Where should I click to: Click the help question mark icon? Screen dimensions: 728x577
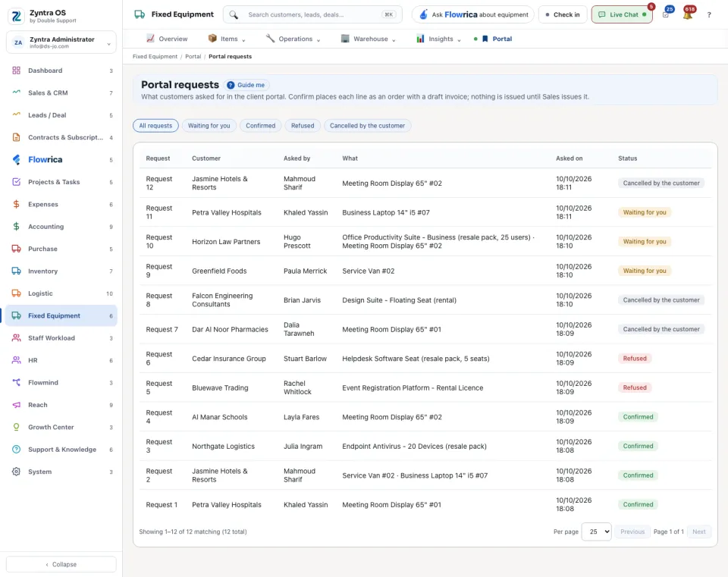coord(709,15)
